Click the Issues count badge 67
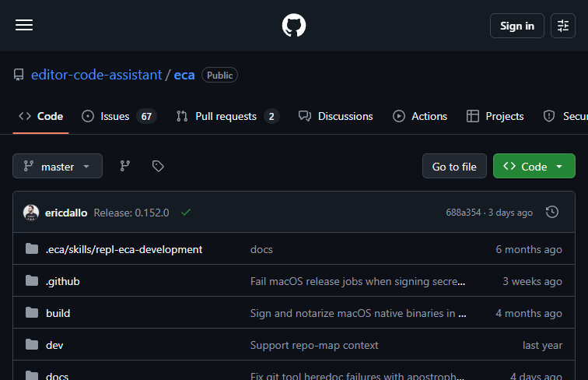The height and width of the screenshot is (380, 588). click(146, 116)
